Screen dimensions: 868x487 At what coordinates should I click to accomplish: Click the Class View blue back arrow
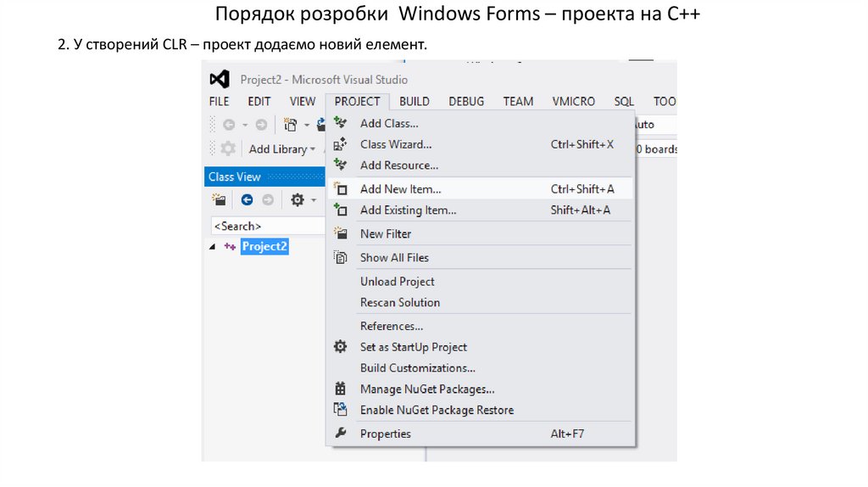tap(247, 199)
